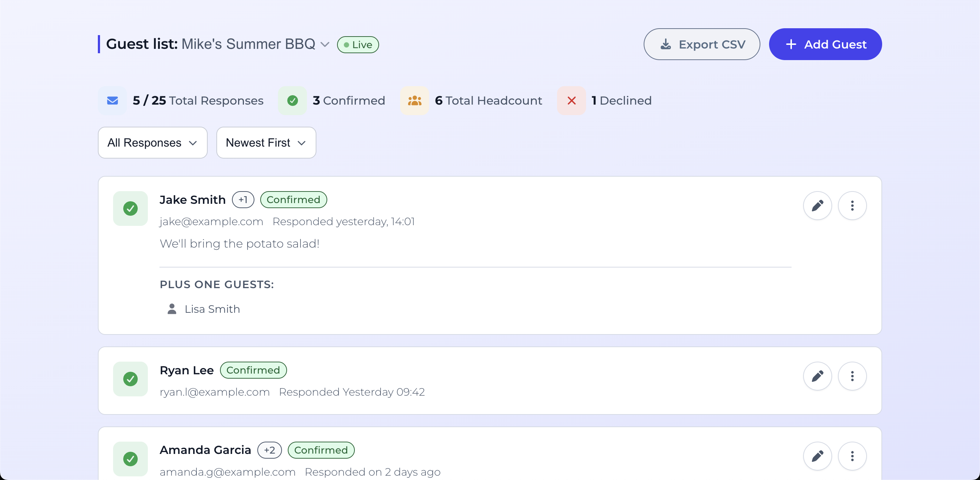Click the green Confirmed stat check icon

tap(292, 101)
